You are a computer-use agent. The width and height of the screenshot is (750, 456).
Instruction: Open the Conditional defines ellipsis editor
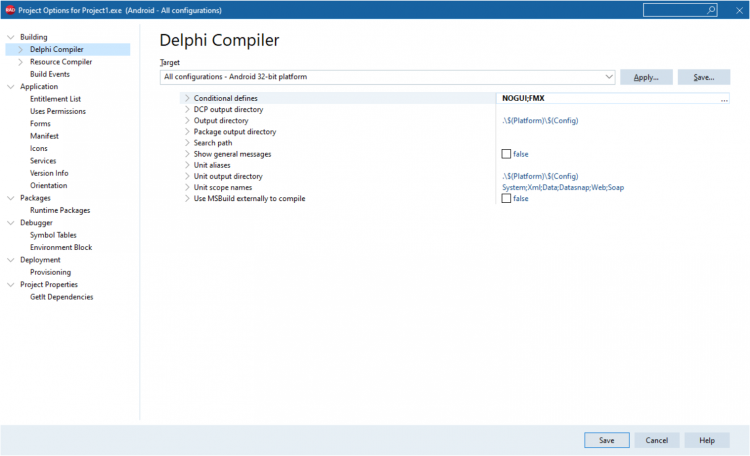[724, 99]
